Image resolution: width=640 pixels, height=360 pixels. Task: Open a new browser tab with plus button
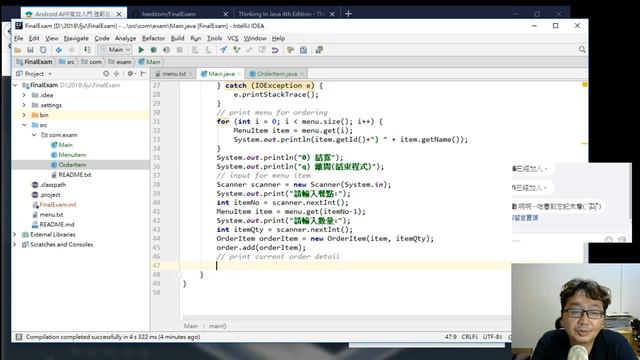(x=348, y=14)
